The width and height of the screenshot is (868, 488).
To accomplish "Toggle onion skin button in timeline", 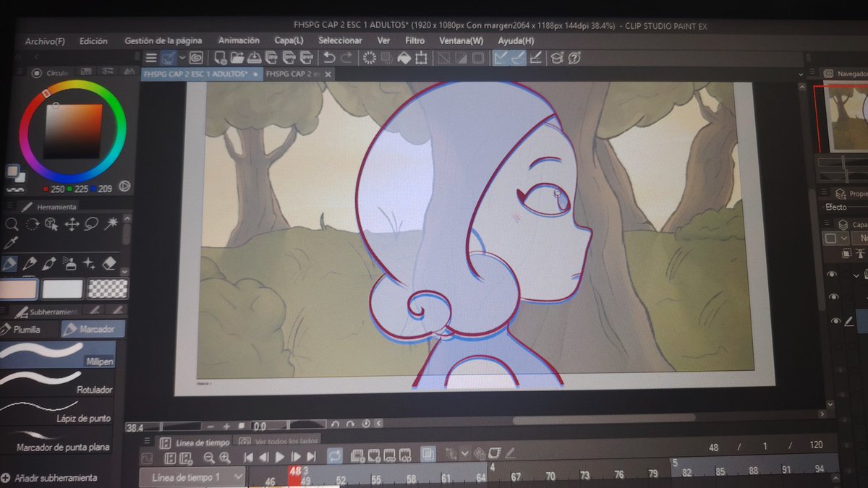I will click(428, 454).
